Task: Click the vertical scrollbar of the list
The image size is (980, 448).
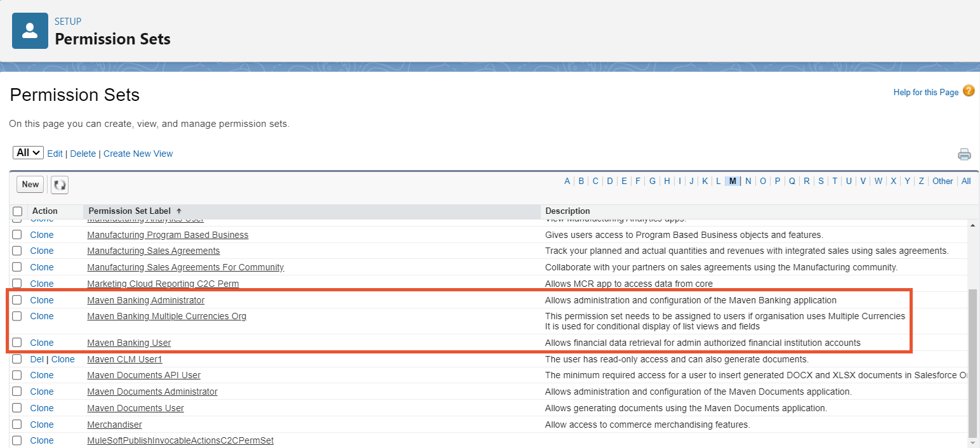Action: point(974,361)
